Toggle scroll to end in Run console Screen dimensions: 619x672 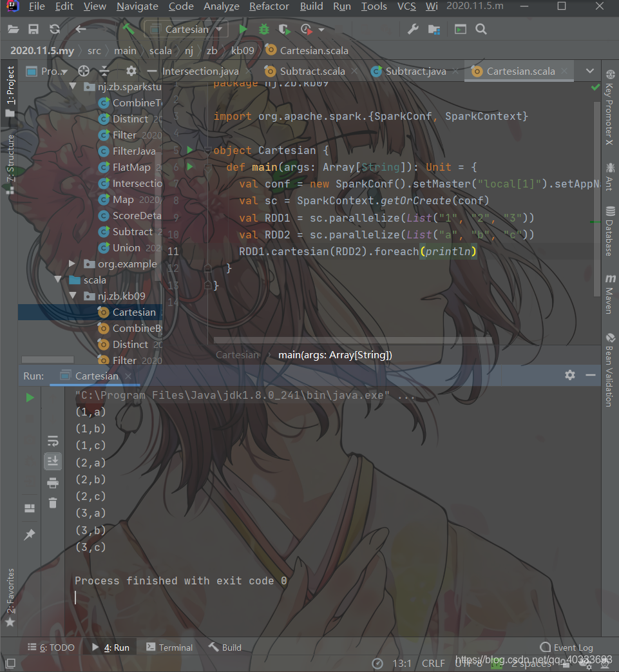click(x=53, y=461)
